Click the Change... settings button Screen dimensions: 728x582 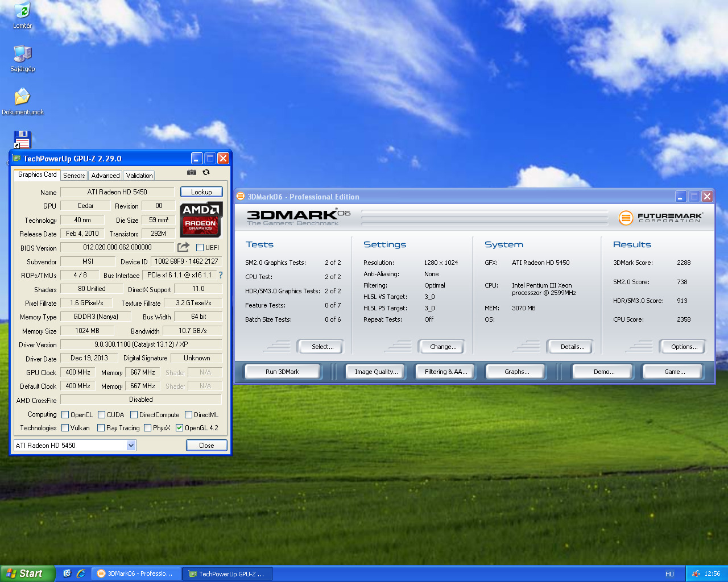click(441, 347)
